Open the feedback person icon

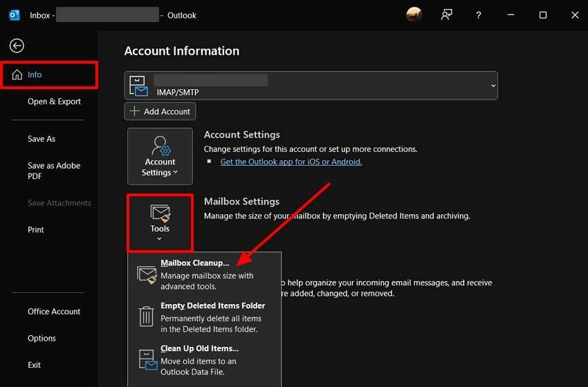[446, 15]
